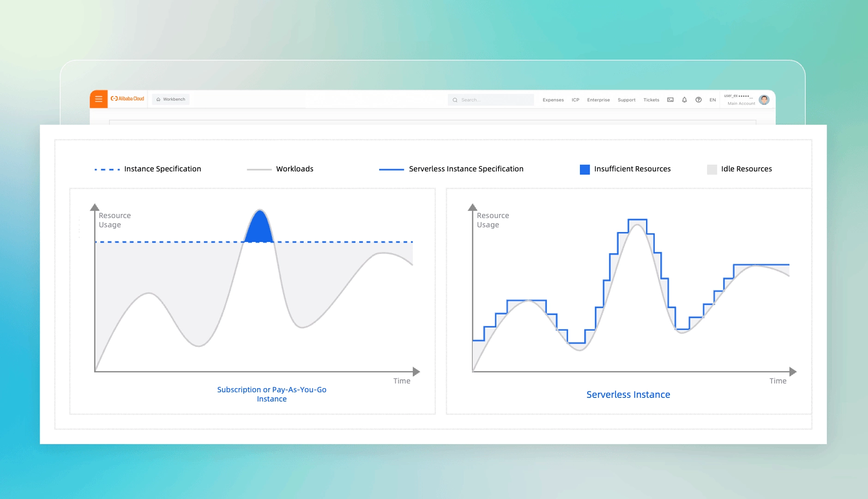Click the Serverless Instance chart title
868x499 pixels.
pyautogui.click(x=628, y=395)
